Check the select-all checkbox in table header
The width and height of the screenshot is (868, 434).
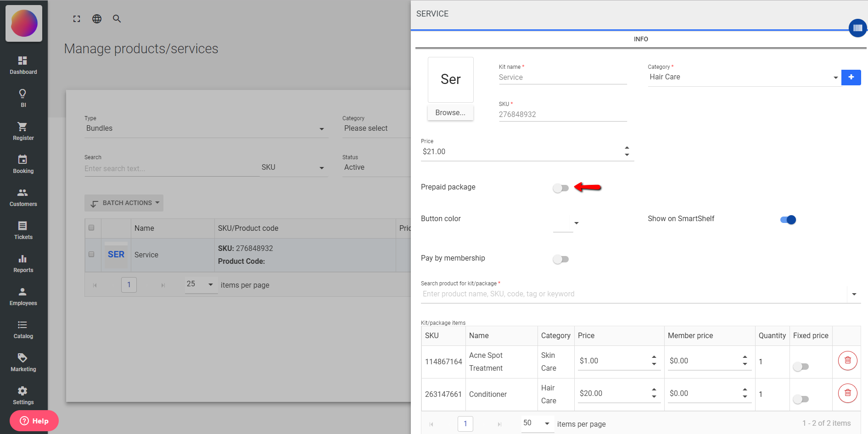coord(91,228)
